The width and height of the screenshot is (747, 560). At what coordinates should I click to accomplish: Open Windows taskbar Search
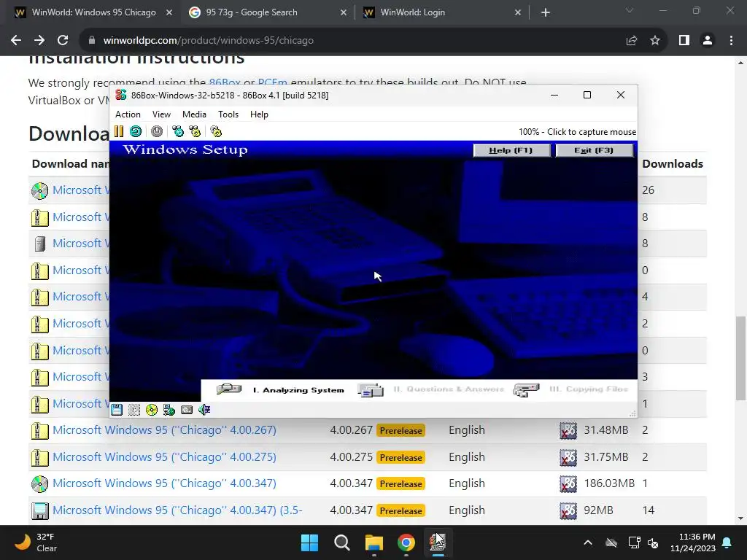(x=342, y=542)
